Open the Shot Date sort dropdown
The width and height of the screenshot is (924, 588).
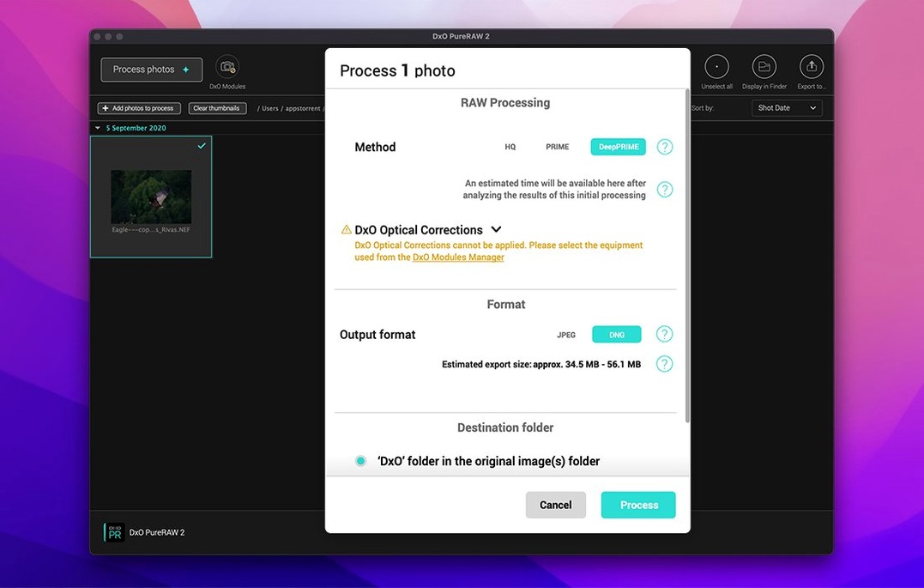coord(787,108)
